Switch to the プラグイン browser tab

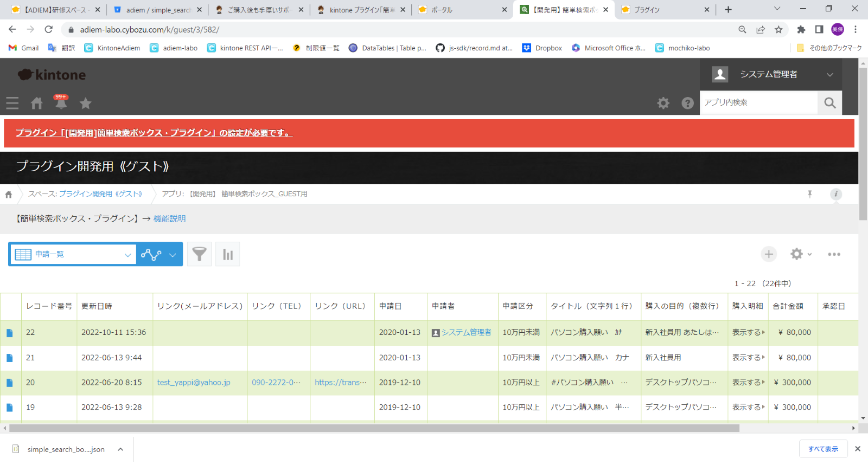[x=665, y=10]
